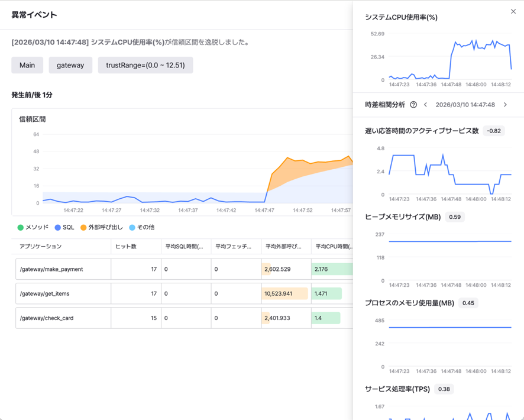Viewport: 524px width, 420px height.
Task: Click the システムCPU使用率 chart in side panel
Action: pyautogui.click(x=449, y=59)
